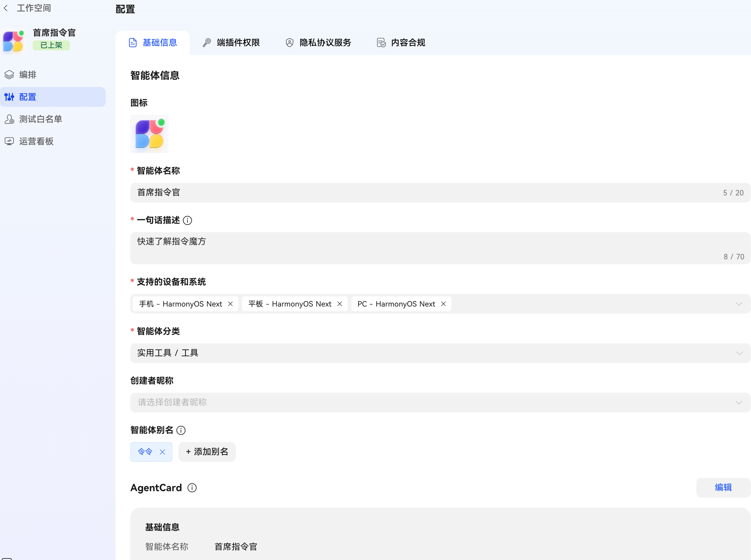Image resolution: width=751 pixels, height=560 pixels.
Task: Expand the 支持的设备和系统 dropdown arrow
Action: tap(739, 304)
